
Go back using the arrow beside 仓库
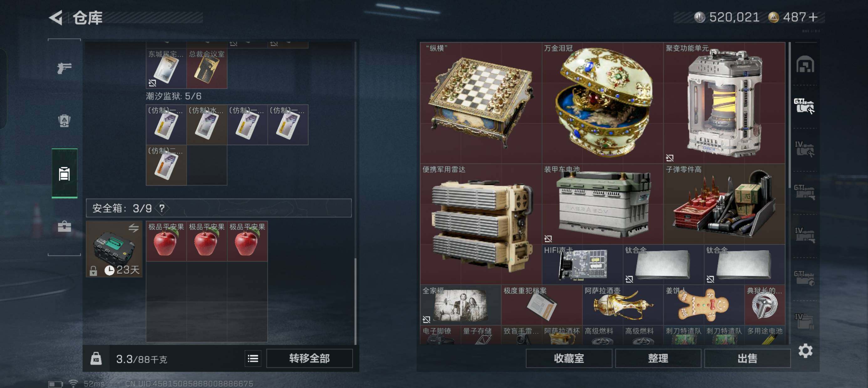[56, 18]
